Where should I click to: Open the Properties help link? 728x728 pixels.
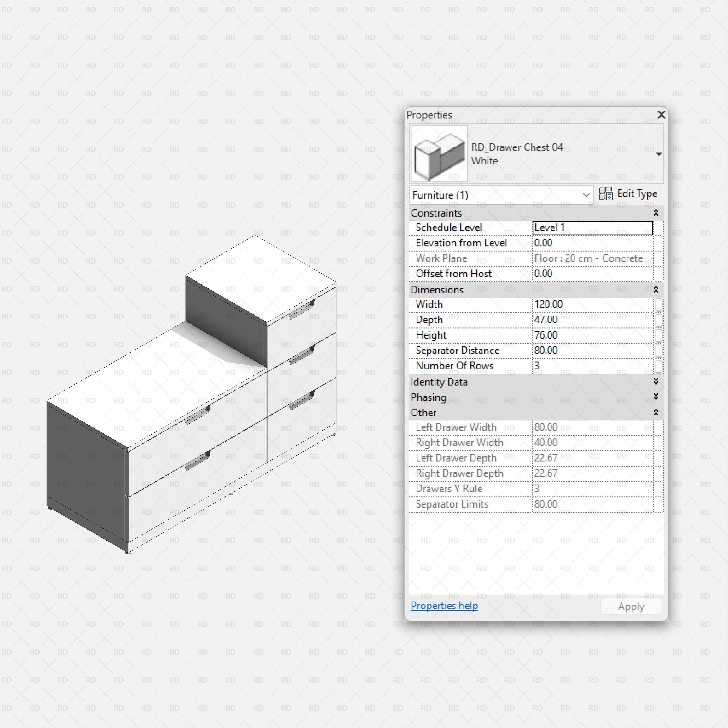tap(444, 606)
